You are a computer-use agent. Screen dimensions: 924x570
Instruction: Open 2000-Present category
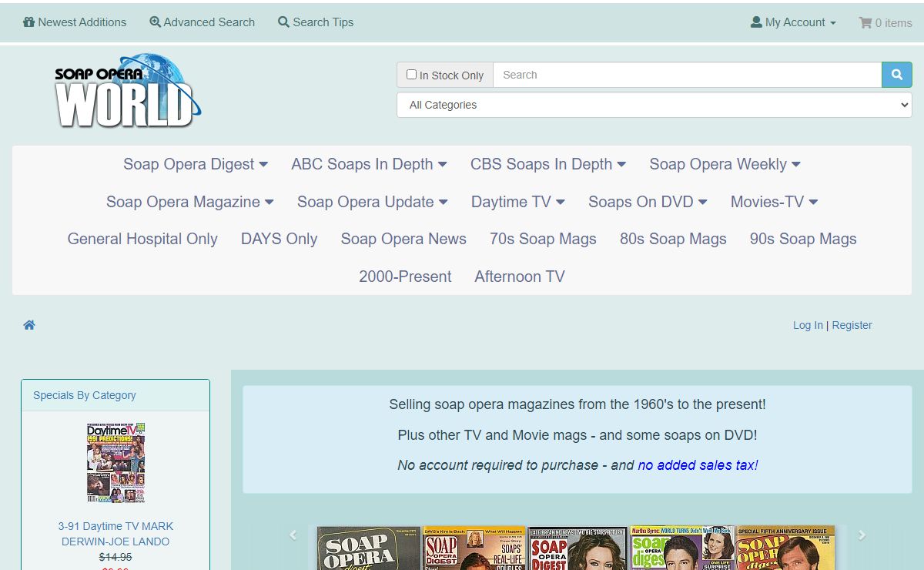point(405,277)
